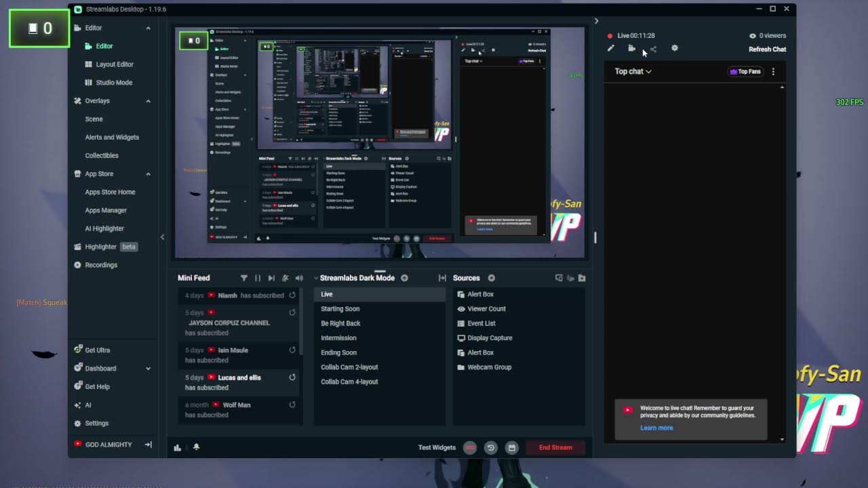Replay Wolf Man's subscription alert
This screenshot has height=488, width=868.
292,405
